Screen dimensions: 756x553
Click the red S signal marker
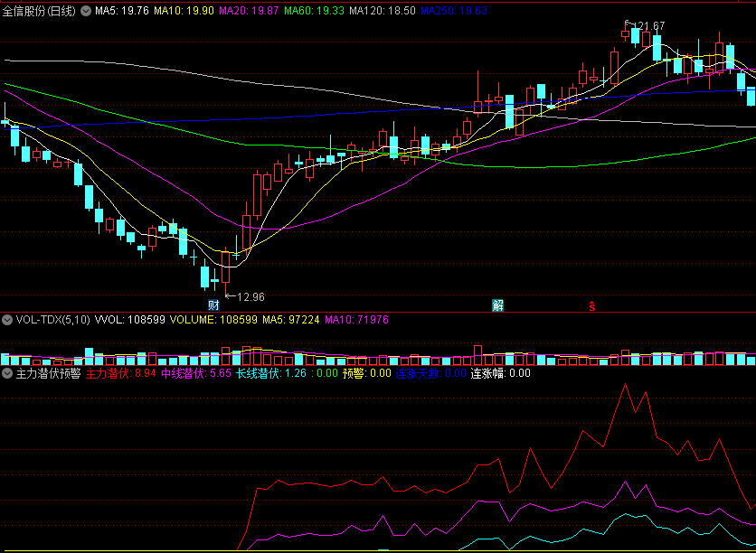[591, 305]
